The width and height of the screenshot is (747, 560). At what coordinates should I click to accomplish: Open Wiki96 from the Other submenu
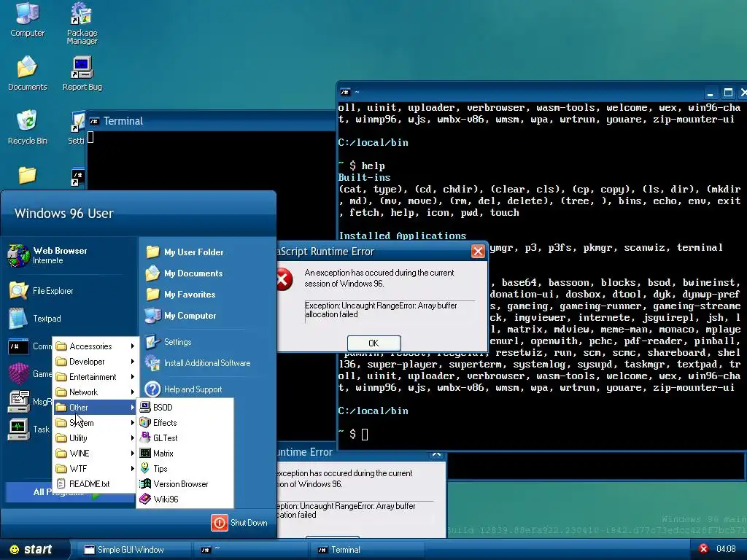click(185, 499)
